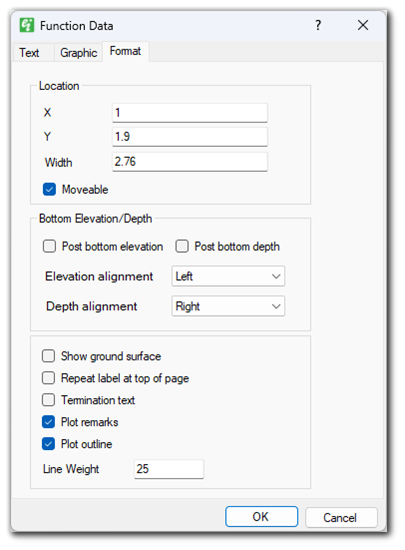This screenshot has width=405, height=550.
Task: Check Repeat label at top of page
Action: click(x=48, y=378)
